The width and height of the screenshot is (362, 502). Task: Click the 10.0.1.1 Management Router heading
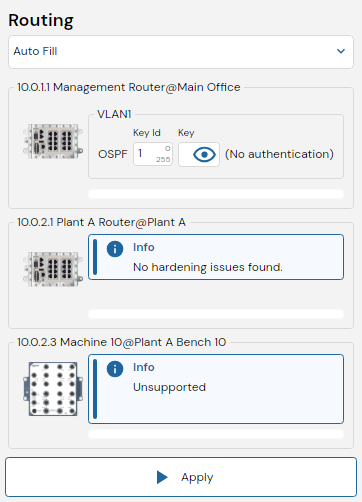129,87
